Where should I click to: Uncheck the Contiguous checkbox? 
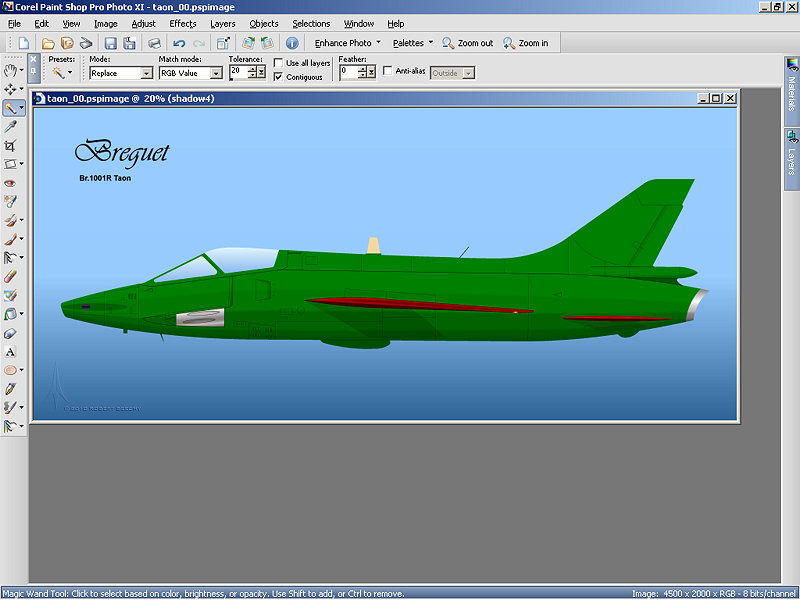point(278,77)
